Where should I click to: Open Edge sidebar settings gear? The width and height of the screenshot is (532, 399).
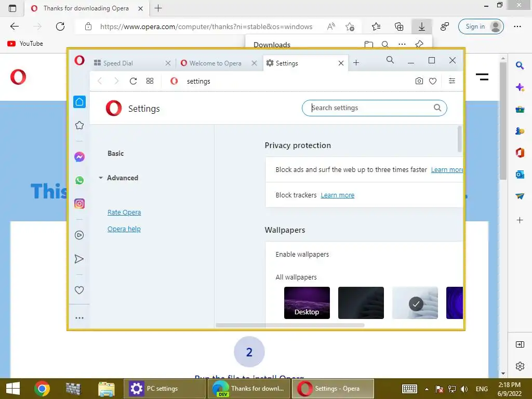tap(520, 366)
